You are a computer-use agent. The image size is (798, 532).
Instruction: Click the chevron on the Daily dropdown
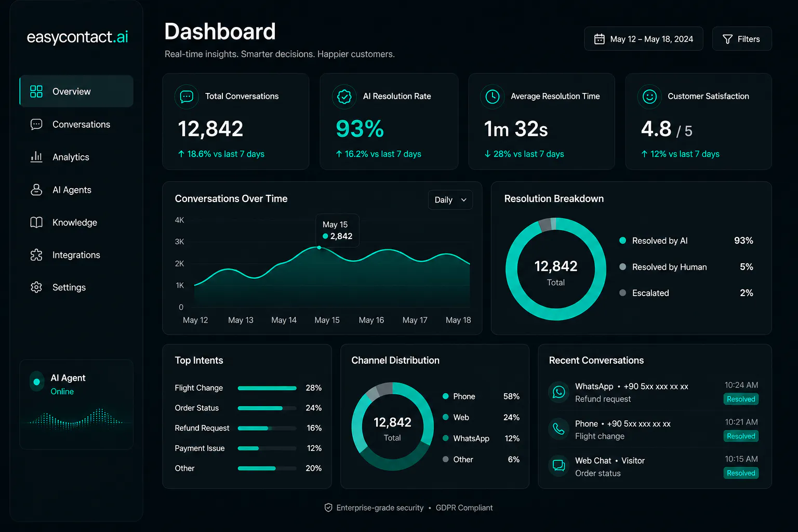pos(464,200)
